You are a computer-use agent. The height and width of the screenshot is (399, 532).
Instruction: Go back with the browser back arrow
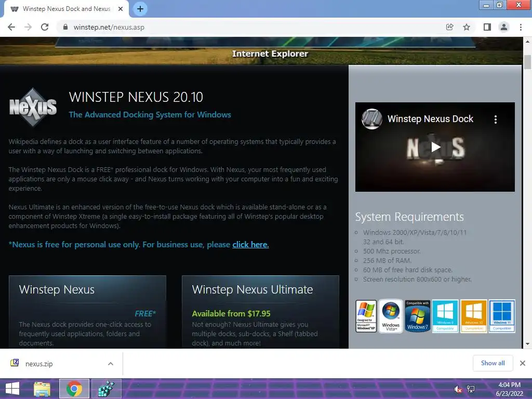(x=11, y=27)
